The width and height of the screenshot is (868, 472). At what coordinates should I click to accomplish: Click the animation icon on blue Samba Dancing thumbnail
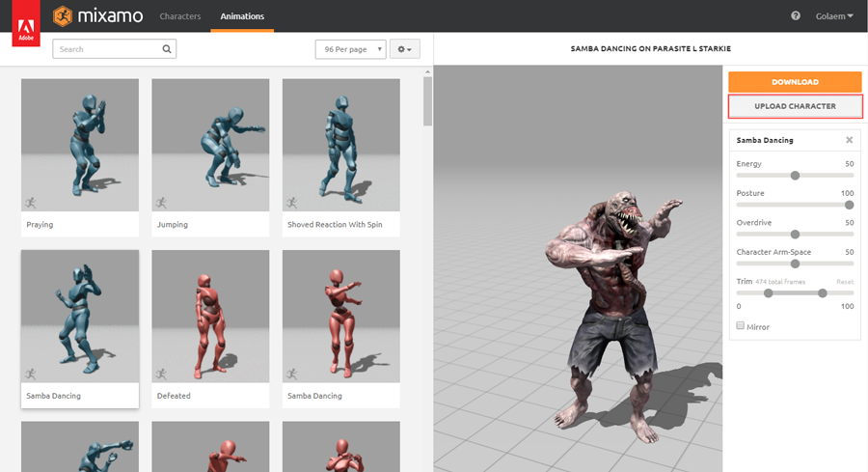pyautogui.click(x=31, y=374)
